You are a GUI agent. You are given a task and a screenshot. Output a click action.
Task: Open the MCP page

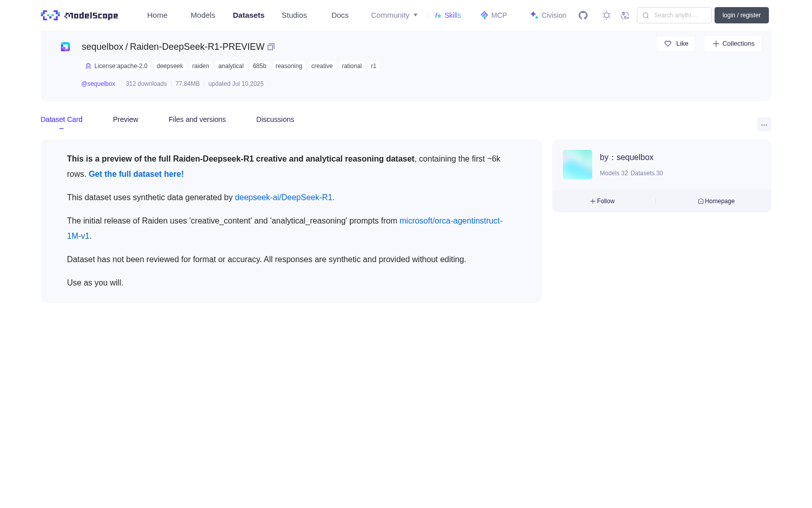(493, 15)
